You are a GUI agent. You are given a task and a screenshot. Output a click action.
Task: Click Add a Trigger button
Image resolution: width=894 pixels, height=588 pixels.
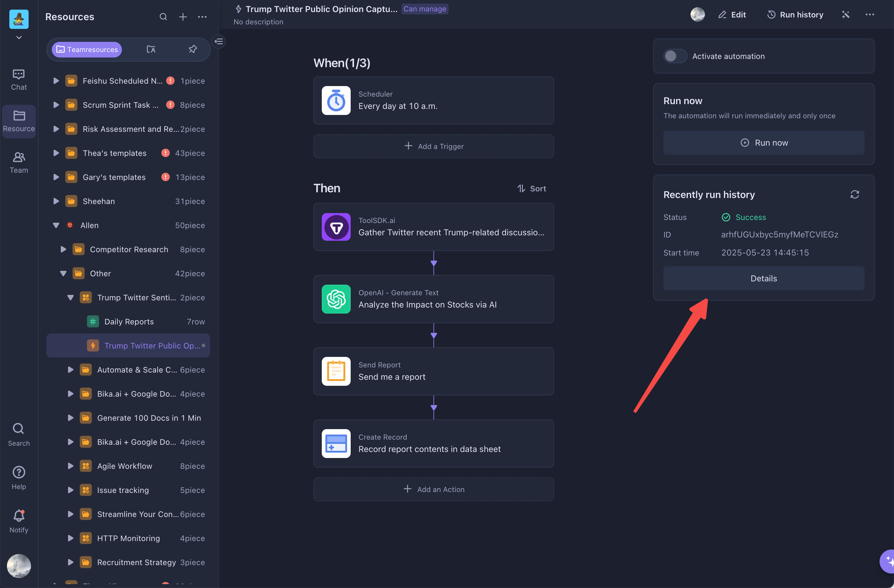[433, 146]
